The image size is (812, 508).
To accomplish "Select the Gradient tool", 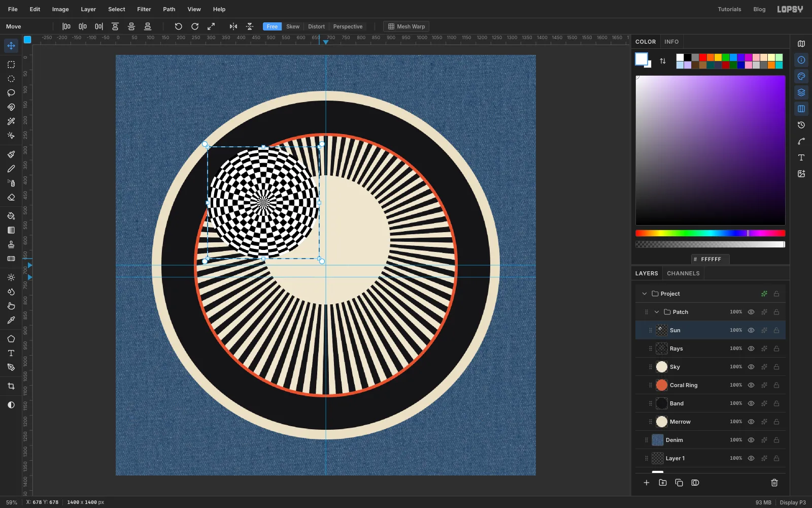I will 11,230.
